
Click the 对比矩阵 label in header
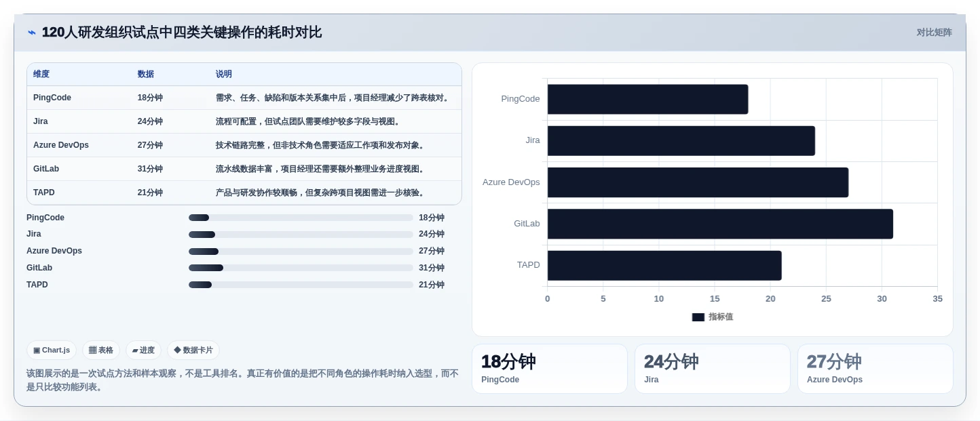934,33
